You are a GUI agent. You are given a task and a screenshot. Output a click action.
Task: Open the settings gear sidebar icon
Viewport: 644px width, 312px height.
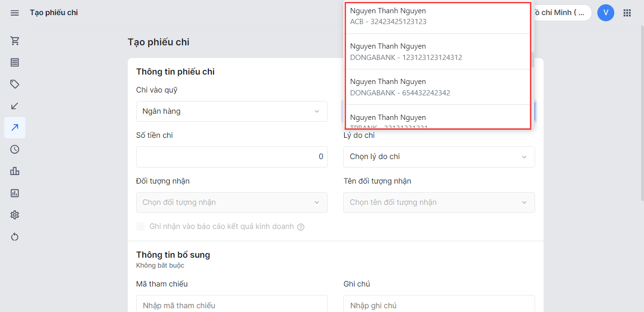pos(15,215)
